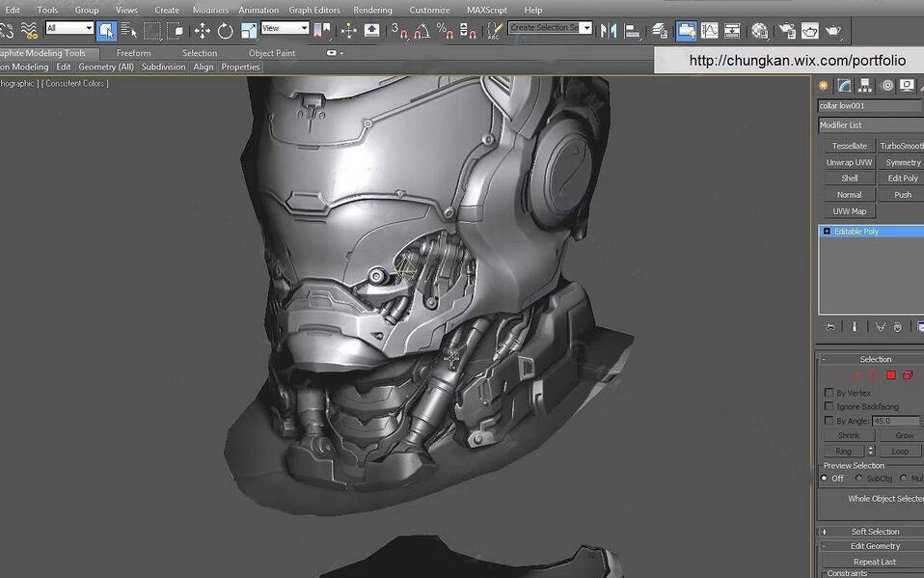924x578 pixels.
Task: Open the Material Editor icon
Action: click(760, 31)
